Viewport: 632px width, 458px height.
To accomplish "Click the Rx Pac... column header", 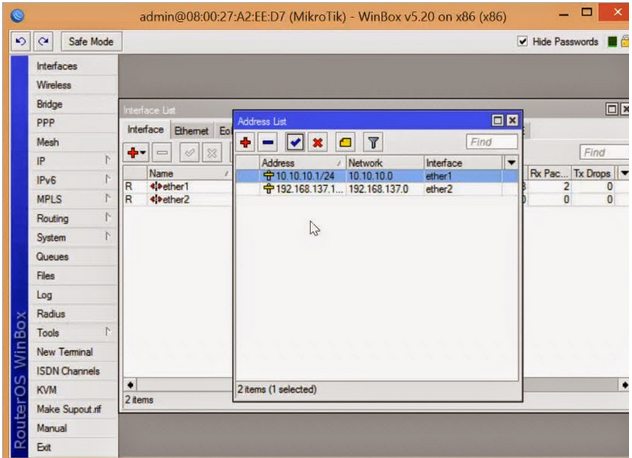I will 549,173.
